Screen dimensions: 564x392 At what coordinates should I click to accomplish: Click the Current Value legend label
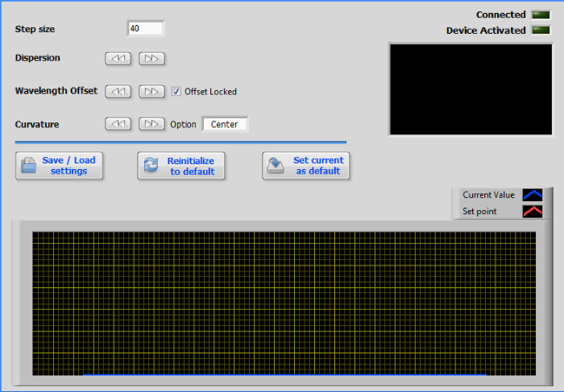(489, 195)
